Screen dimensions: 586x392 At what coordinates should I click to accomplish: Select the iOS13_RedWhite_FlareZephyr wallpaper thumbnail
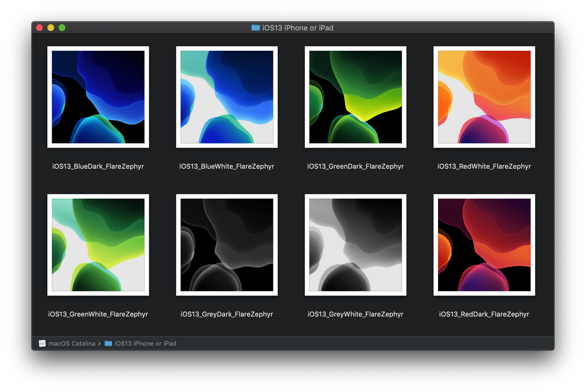[484, 97]
